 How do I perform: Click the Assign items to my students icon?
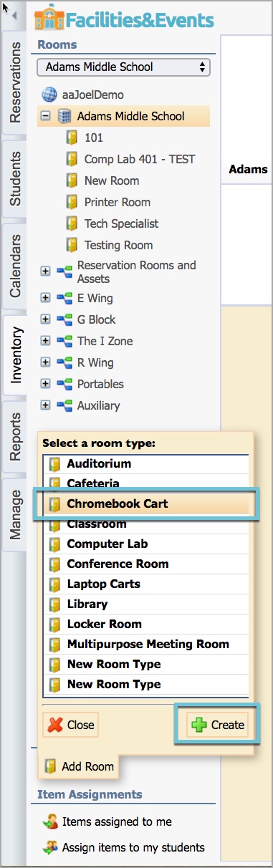click(50, 847)
